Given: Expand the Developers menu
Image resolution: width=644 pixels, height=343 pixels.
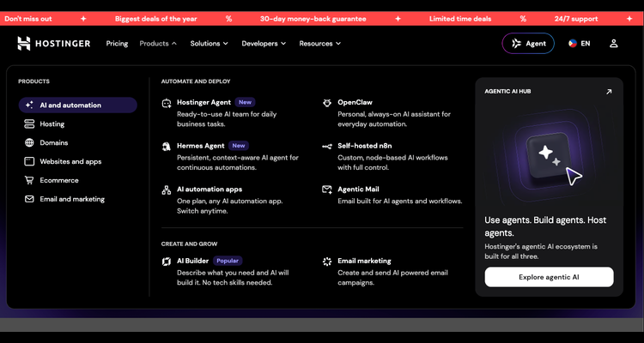Looking at the screenshot, I should coord(264,44).
